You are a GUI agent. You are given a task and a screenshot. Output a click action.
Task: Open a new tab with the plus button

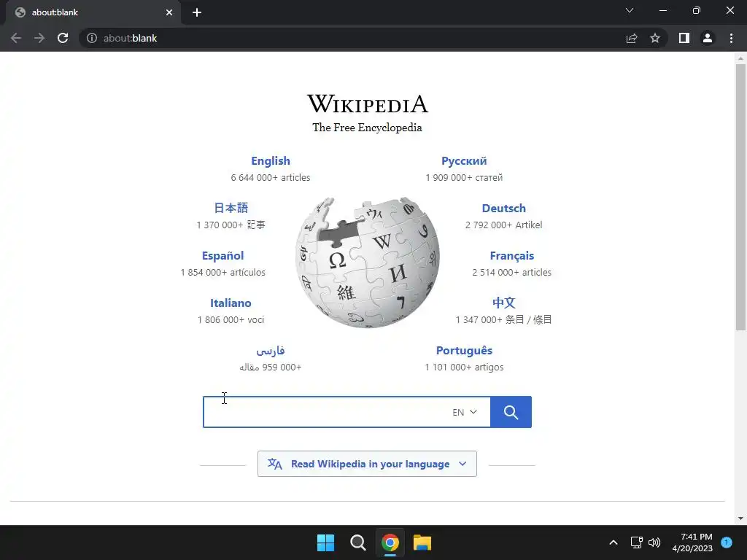point(197,12)
